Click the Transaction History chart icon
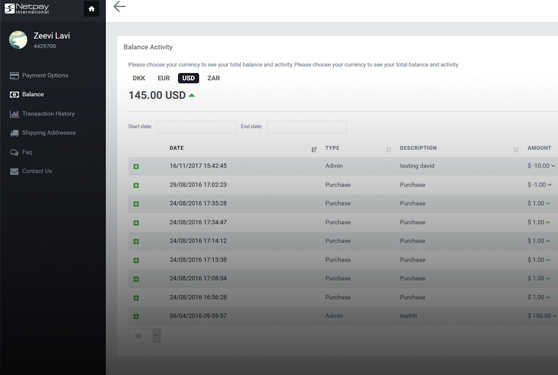Screen dimensions: 558x375 [14, 114]
